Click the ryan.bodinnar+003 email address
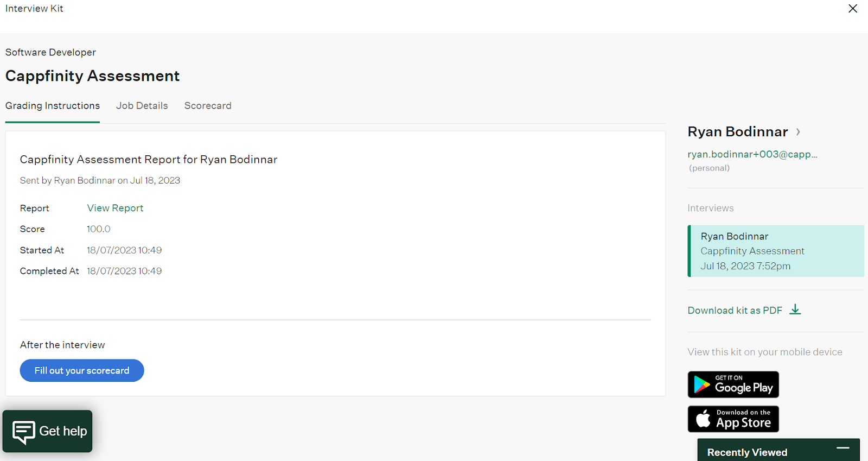The width and height of the screenshot is (868, 461). coord(752,154)
